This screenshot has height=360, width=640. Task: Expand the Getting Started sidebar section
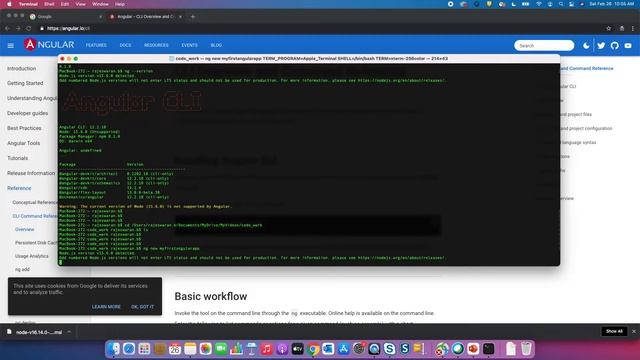25,83
